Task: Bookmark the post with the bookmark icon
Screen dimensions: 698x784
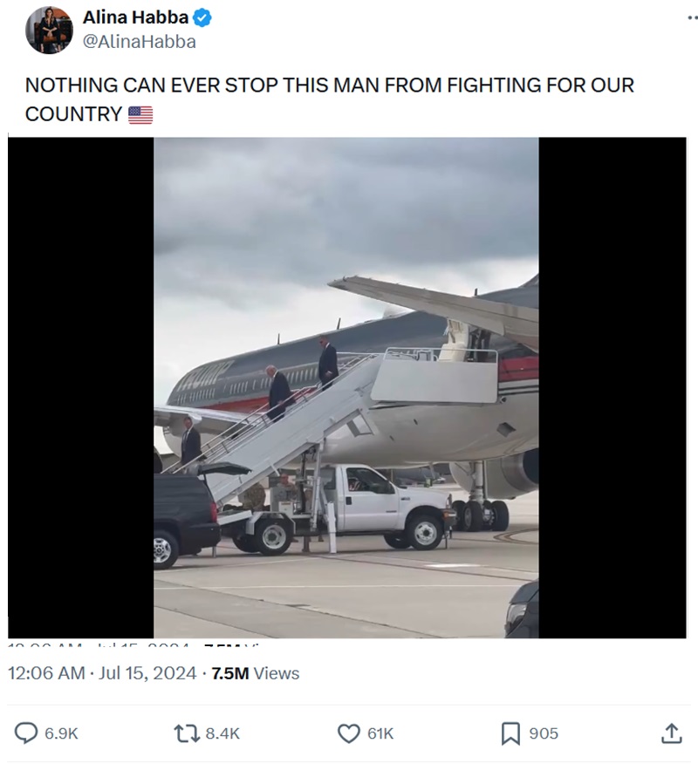Action: coord(510,733)
